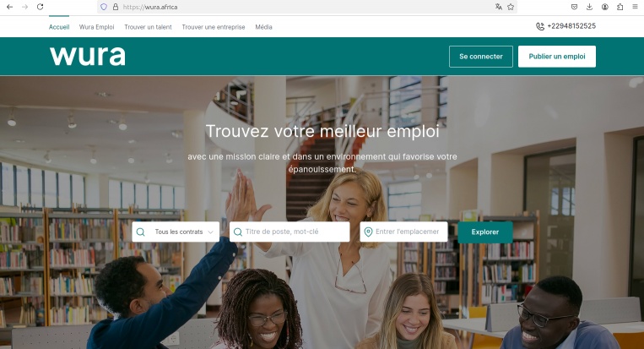Open the Firefox account profile icon
The height and width of the screenshot is (349, 644).
click(604, 7)
